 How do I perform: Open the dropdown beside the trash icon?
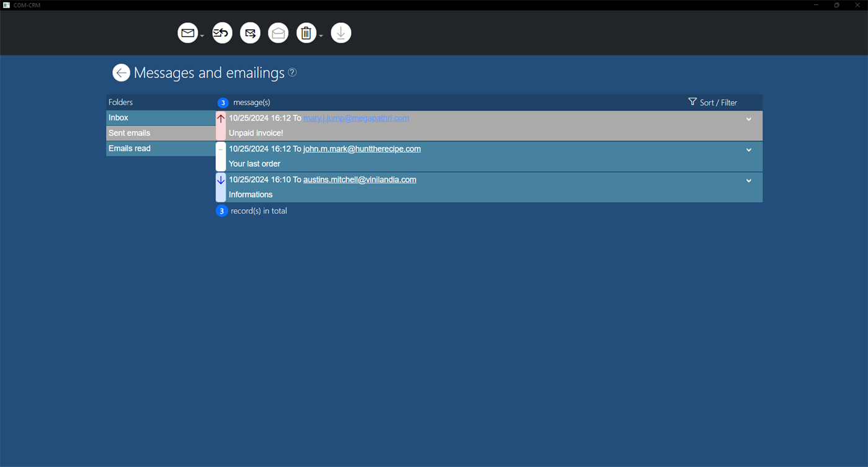click(x=321, y=35)
